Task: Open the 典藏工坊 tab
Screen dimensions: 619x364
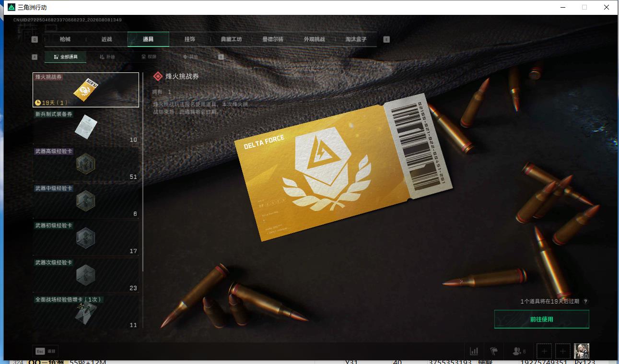Action: point(231,39)
